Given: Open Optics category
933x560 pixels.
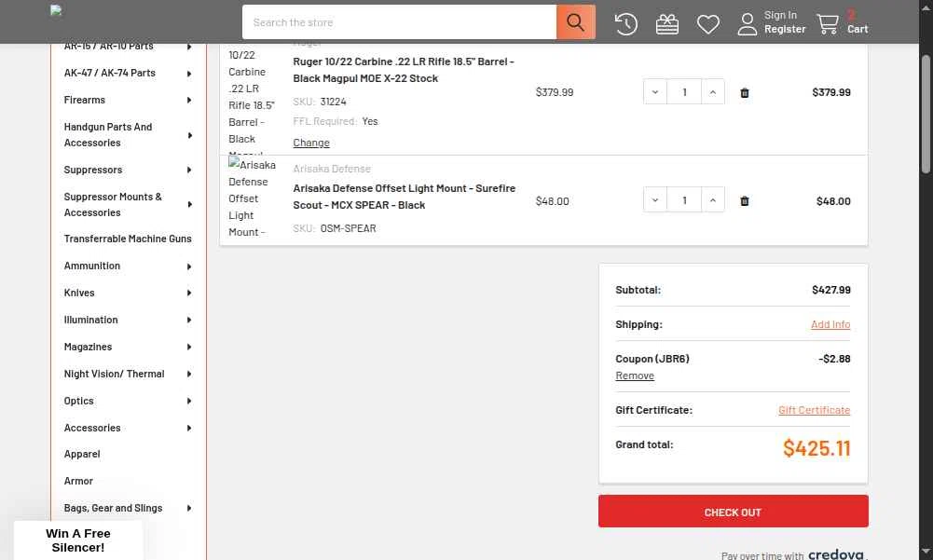Looking at the screenshot, I should coord(78,401).
